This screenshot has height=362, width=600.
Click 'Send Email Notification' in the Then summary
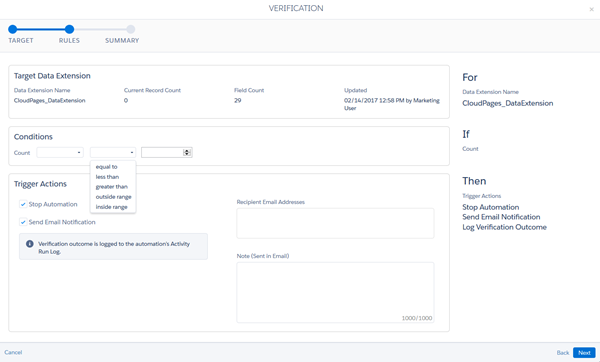(x=501, y=217)
